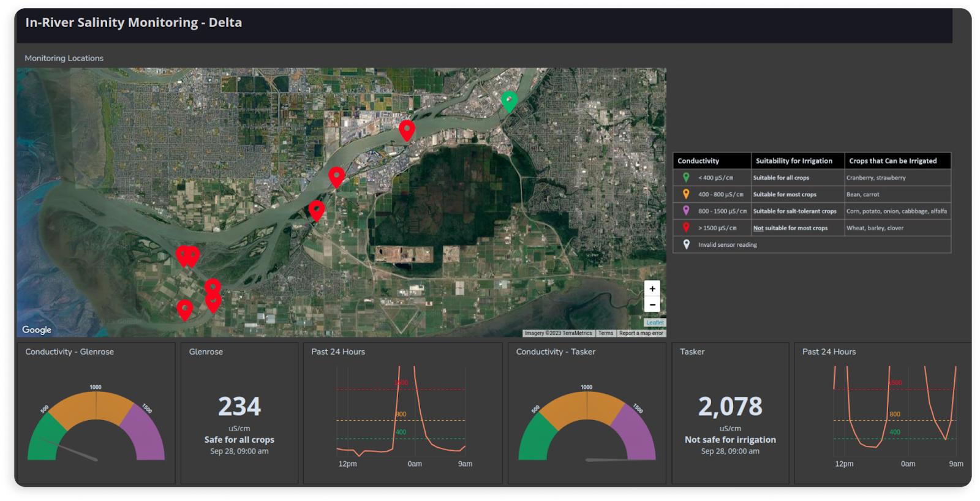Click the Google logo on the map
Image resolution: width=980 pixels, height=501 pixels.
pyautogui.click(x=37, y=330)
